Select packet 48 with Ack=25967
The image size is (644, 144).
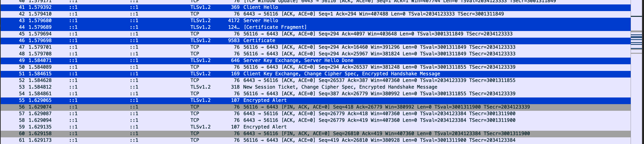pyautogui.click(x=315, y=54)
